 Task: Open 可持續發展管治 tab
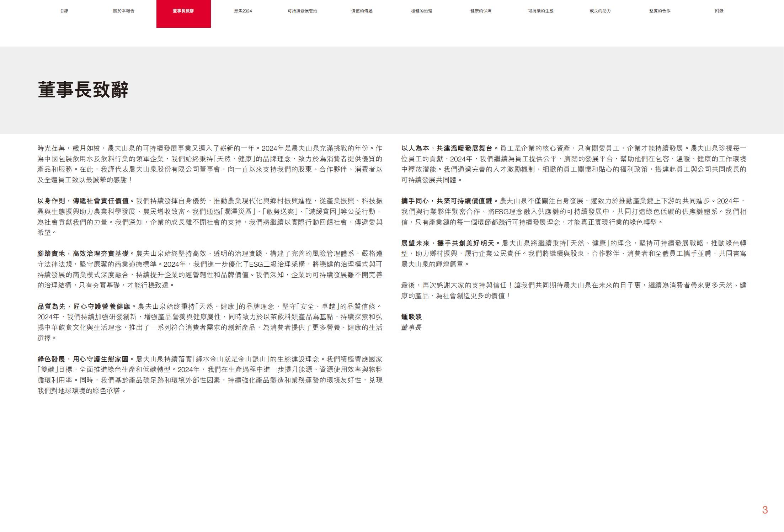pos(302,11)
